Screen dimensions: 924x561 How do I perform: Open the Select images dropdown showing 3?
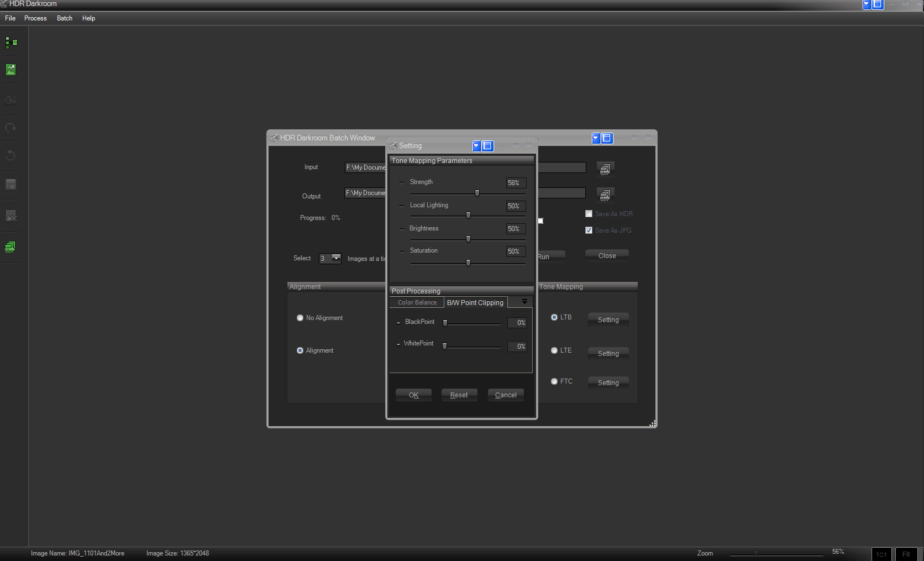tap(337, 258)
